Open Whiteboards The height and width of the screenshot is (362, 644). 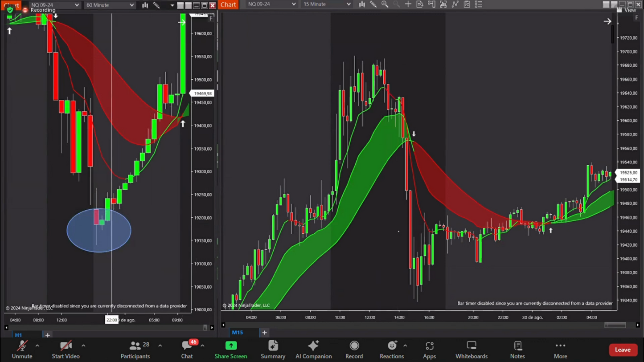(x=471, y=350)
